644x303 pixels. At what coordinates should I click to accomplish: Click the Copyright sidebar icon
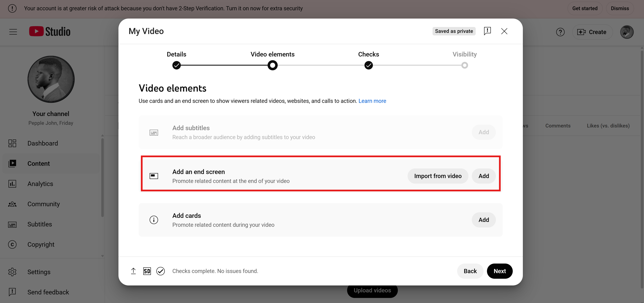click(x=12, y=244)
